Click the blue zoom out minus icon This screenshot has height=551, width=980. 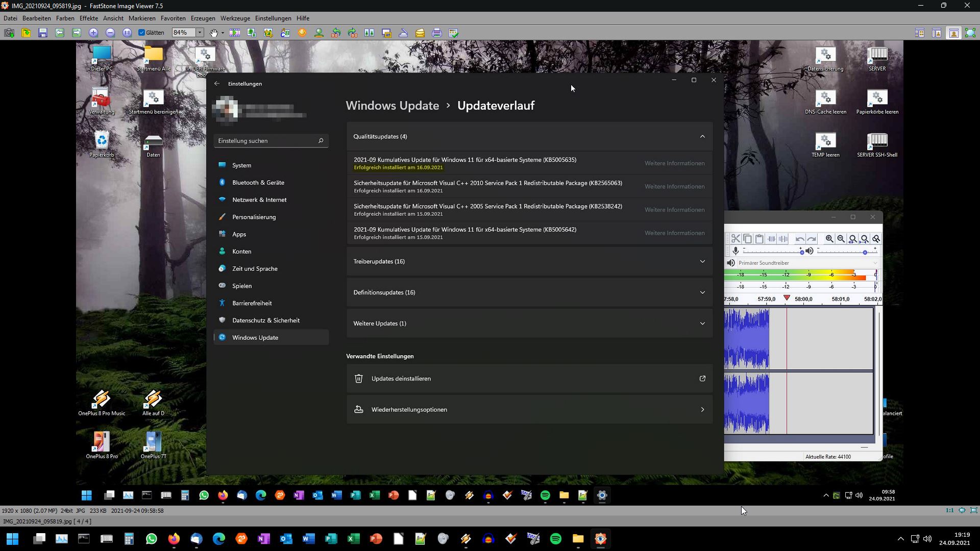110,33
